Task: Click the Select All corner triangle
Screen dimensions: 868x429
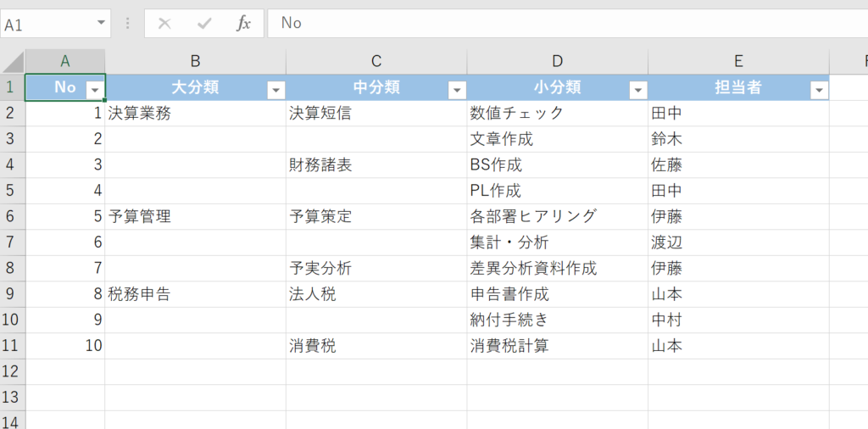Action: coord(13,62)
